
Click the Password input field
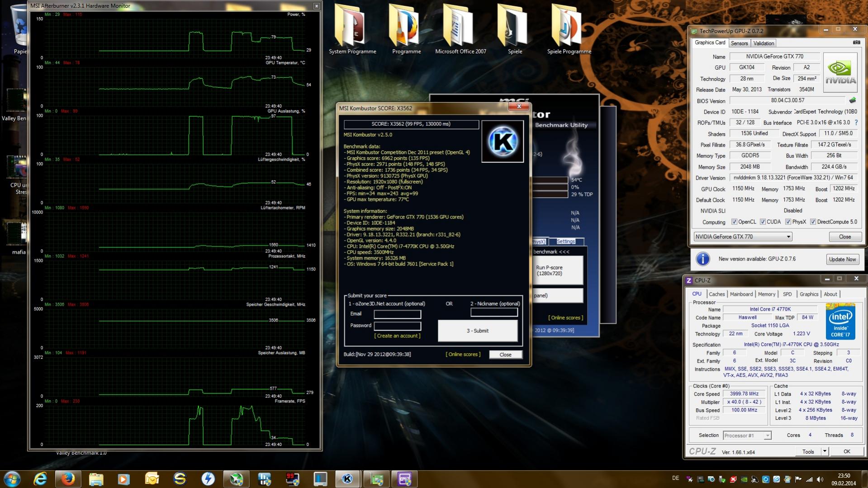pos(397,326)
